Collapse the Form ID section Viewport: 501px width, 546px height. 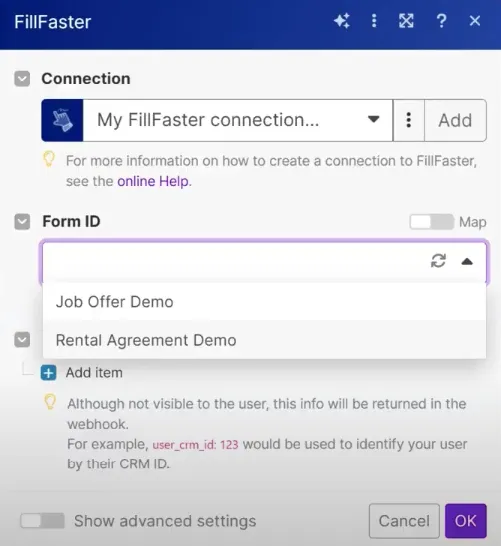click(x=22, y=222)
